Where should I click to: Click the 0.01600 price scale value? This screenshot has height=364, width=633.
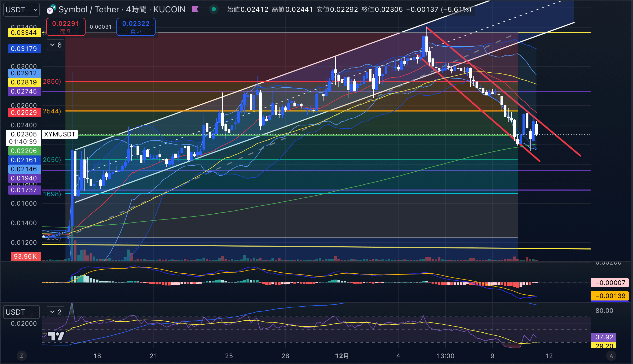click(x=24, y=203)
